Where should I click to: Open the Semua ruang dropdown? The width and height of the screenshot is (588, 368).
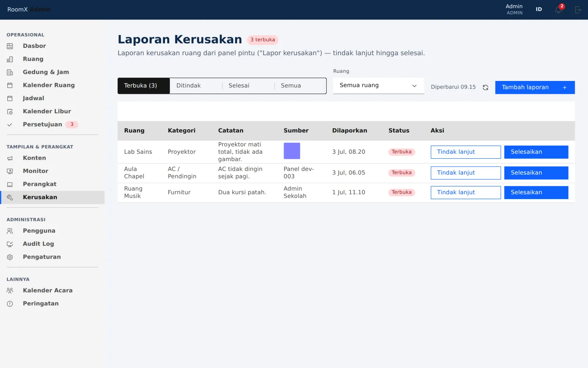379,85
